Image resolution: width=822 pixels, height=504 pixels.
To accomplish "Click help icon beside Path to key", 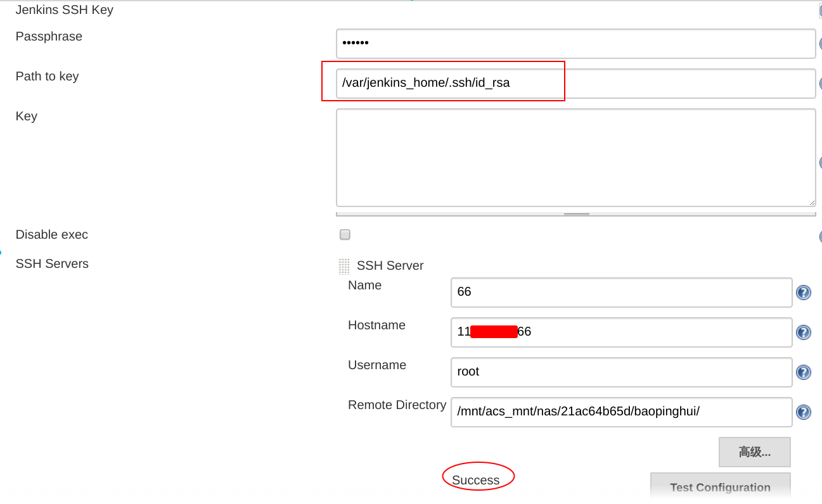I will [x=819, y=84].
